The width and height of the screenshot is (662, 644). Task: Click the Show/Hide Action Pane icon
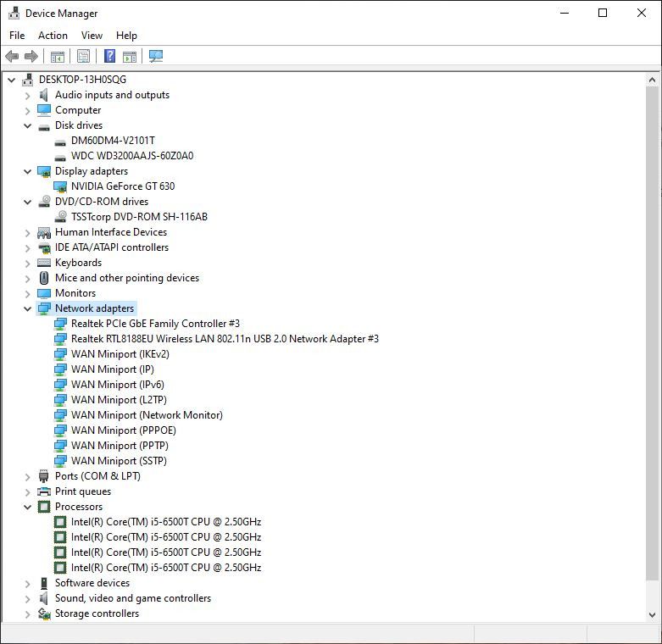tap(130, 56)
